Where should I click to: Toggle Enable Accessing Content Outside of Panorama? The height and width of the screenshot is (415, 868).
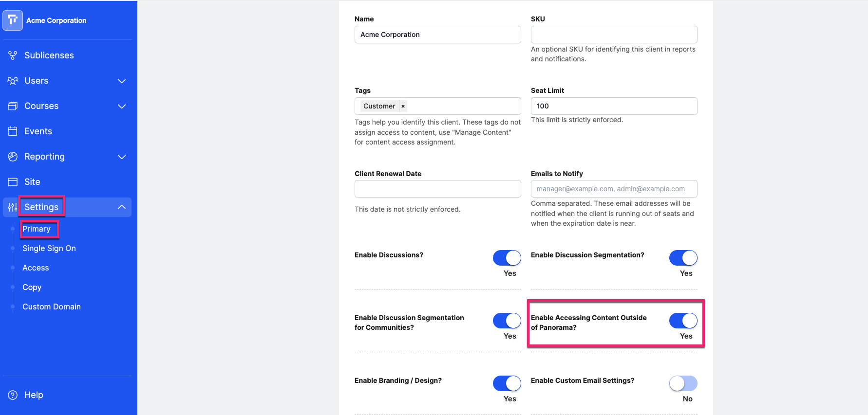683,321
